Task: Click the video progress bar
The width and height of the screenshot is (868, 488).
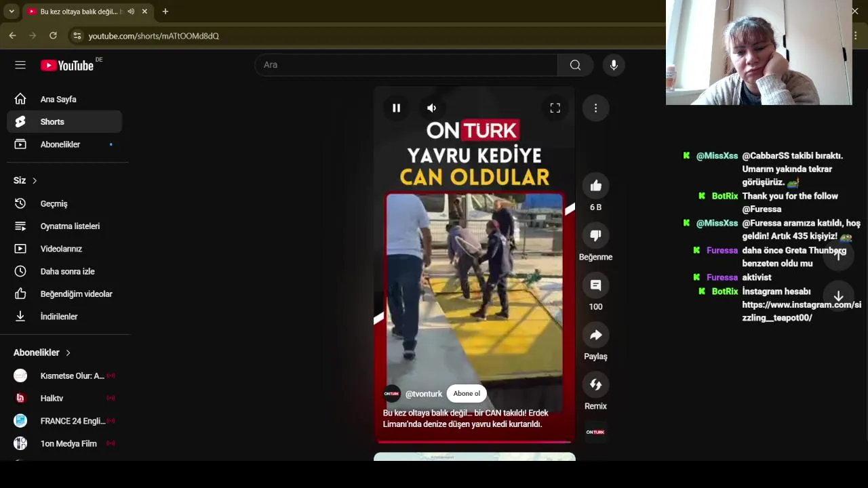Action: (x=475, y=442)
